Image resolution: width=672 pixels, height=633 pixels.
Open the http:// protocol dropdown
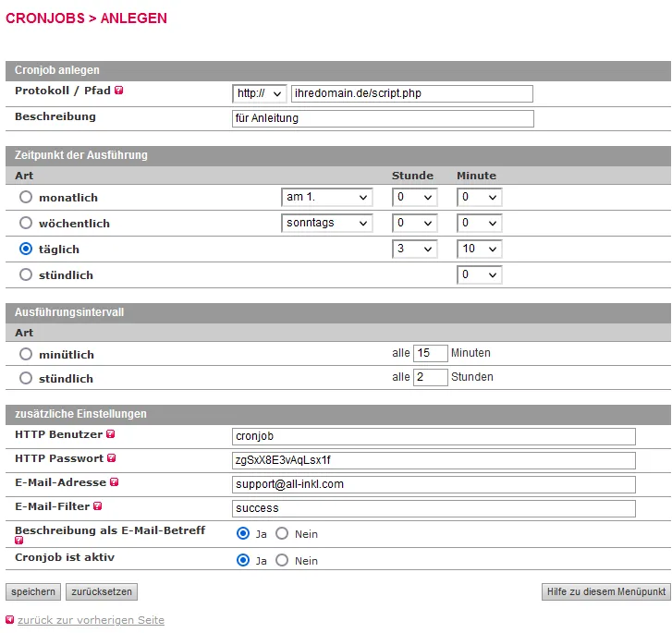click(x=260, y=93)
